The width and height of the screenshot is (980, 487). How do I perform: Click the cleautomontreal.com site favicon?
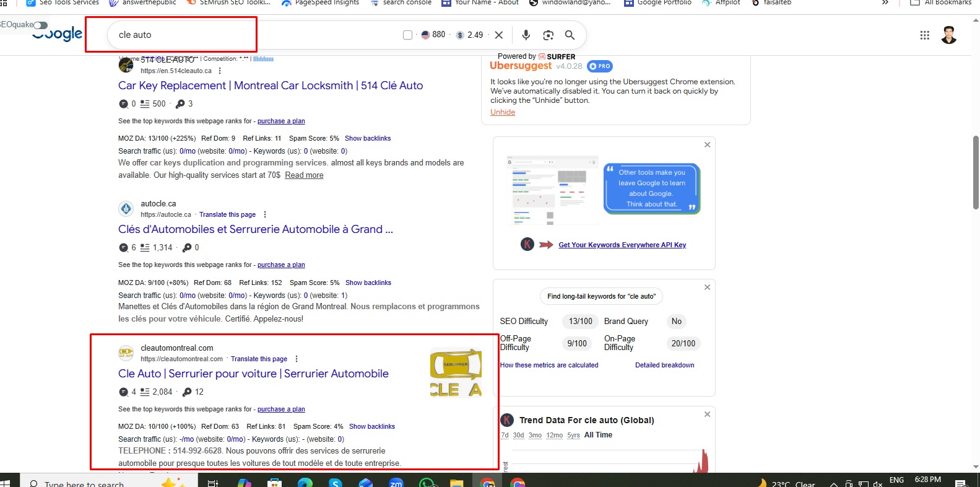tap(126, 353)
